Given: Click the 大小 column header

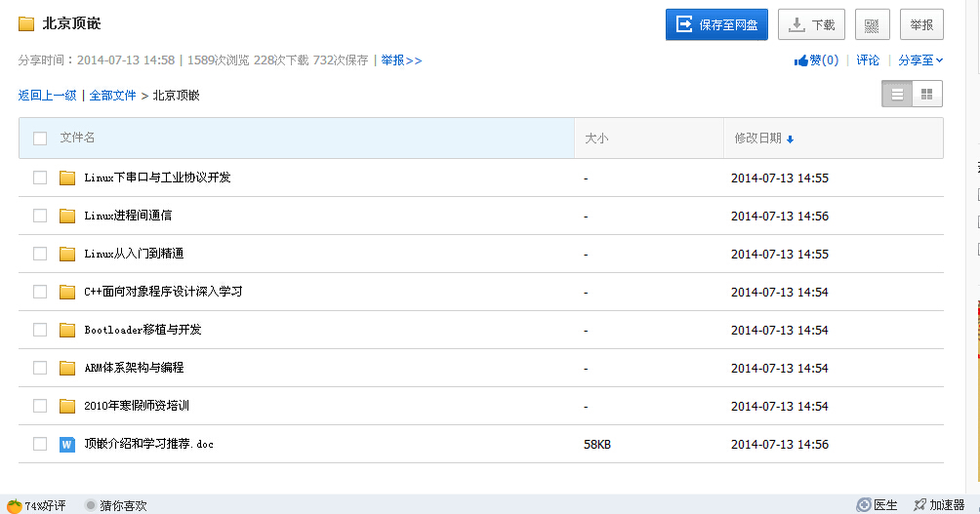Looking at the screenshot, I should click(x=596, y=138).
